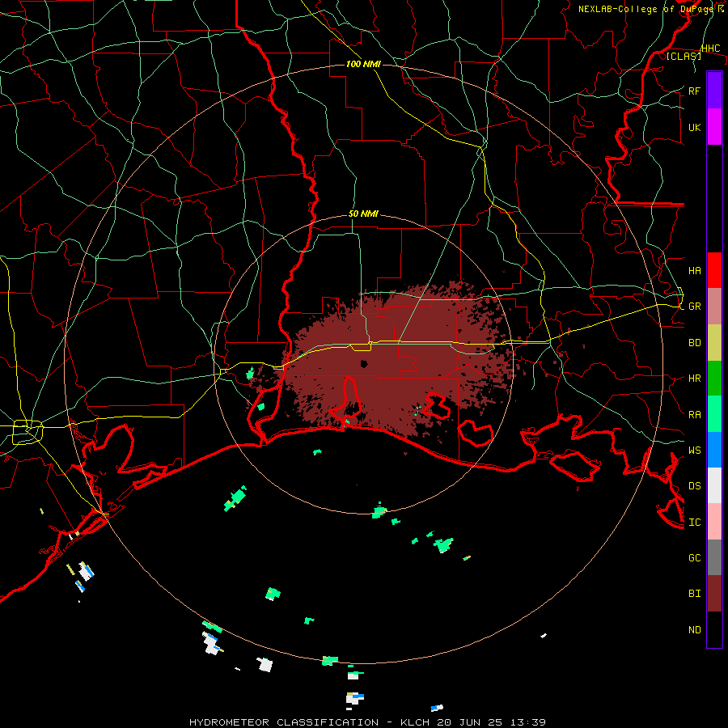Click the BD yellow legend swatch
Screen dimensions: 728x728
point(714,342)
